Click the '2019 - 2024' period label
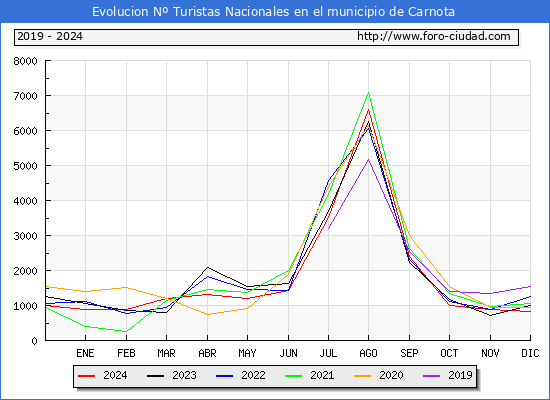This screenshot has width=550, height=400. pyautogui.click(x=50, y=36)
